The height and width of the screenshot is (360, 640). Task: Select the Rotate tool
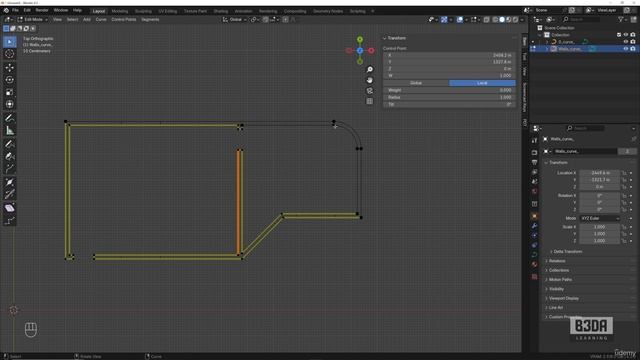click(x=9, y=80)
